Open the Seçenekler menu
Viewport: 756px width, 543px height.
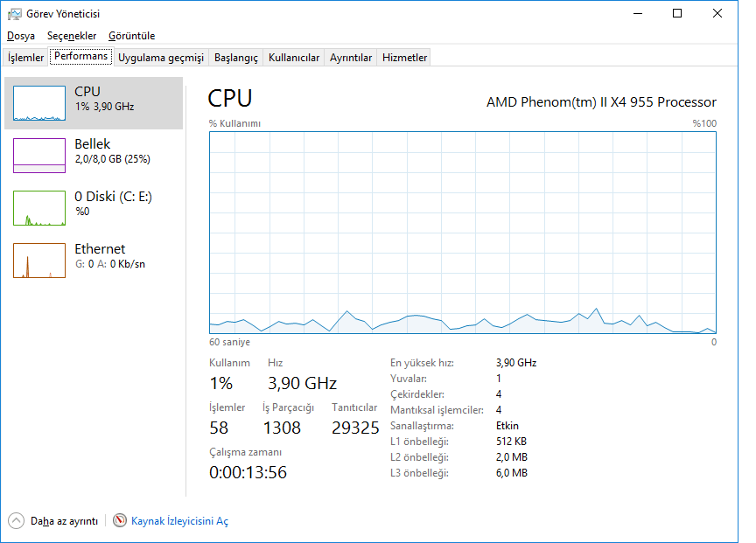(72, 36)
